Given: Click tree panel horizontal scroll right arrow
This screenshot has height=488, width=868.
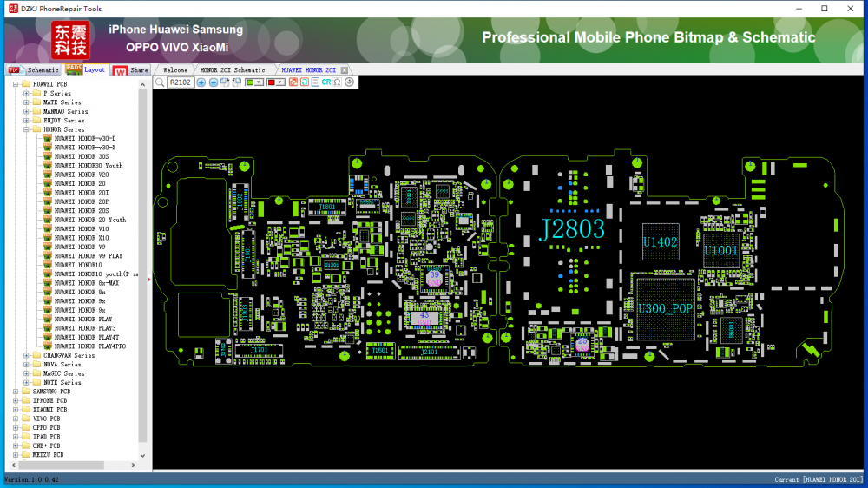Looking at the screenshot, I should point(133,465).
